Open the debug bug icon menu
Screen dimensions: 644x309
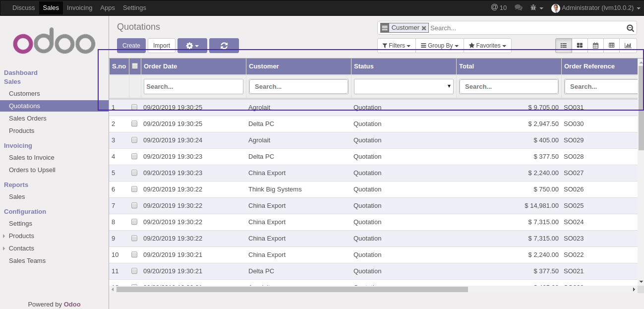pyautogui.click(x=536, y=8)
